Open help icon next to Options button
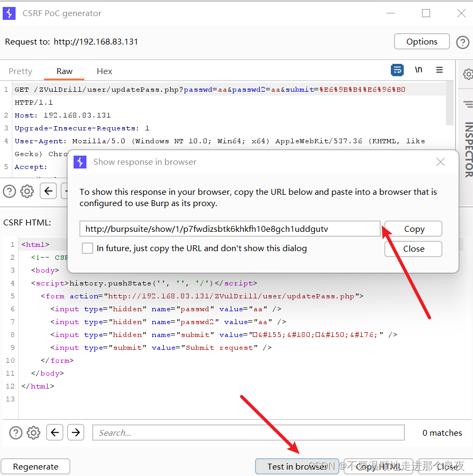The width and height of the screenshot is (473, 476). [463, 42]
